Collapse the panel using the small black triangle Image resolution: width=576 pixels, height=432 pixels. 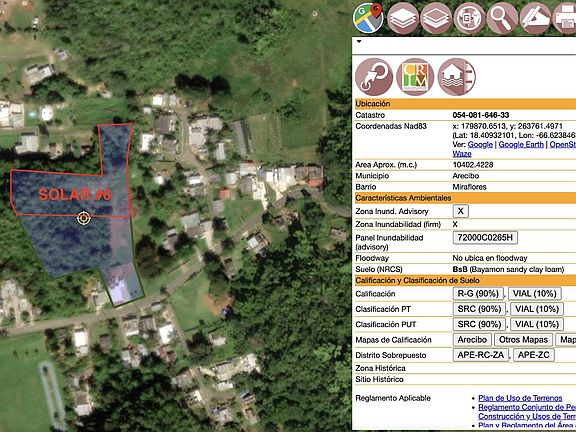(x=359, y=41)
